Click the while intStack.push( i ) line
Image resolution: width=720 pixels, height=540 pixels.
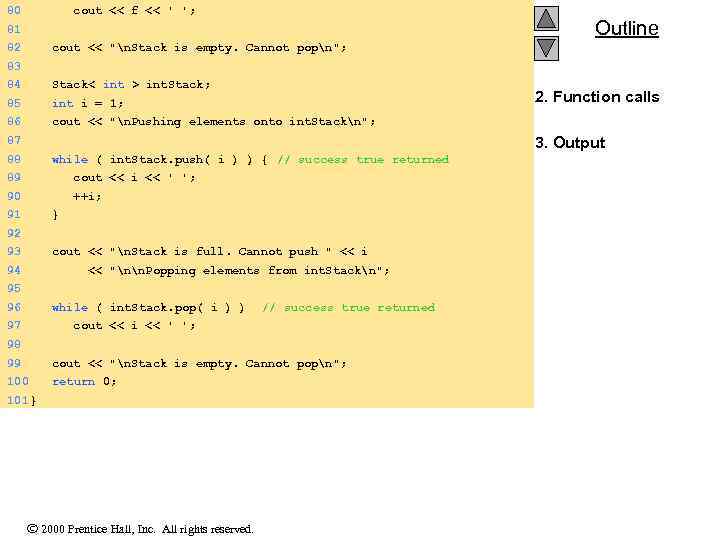(159, 160)
